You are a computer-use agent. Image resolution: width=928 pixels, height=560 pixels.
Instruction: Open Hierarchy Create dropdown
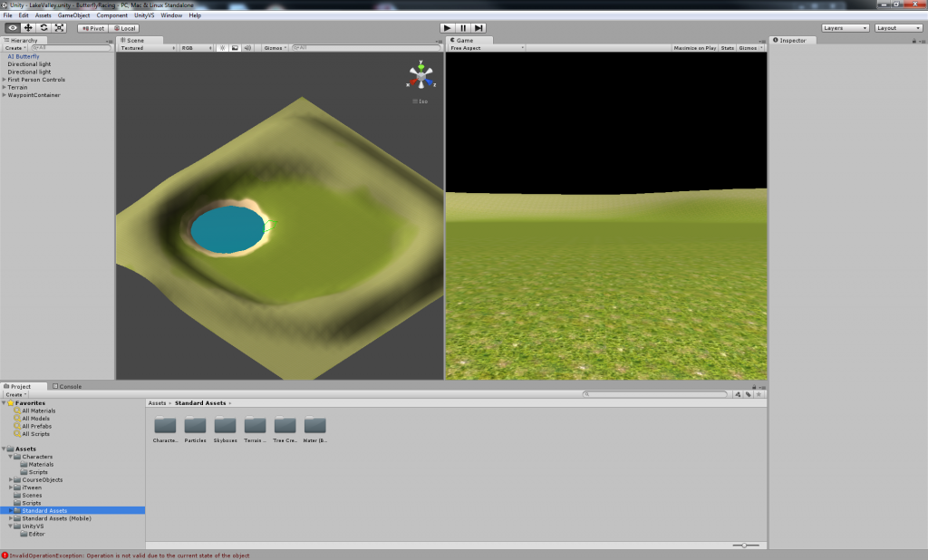click(14, 48)
